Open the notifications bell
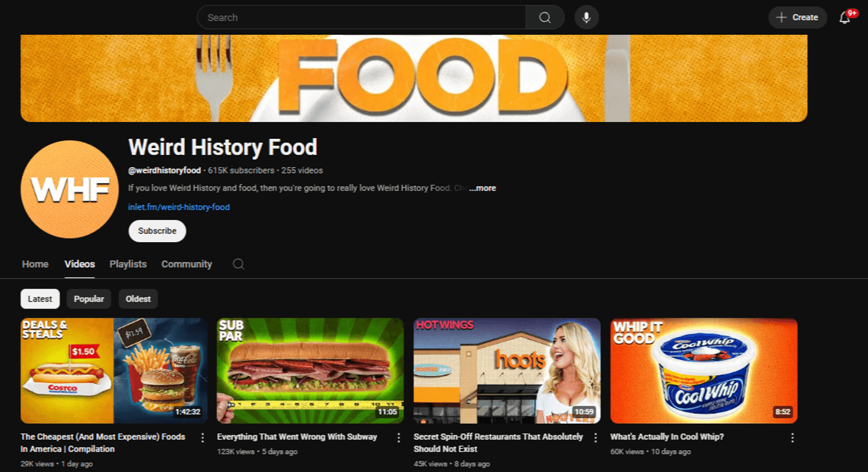 pyautogui.click(x=844, y=17)
